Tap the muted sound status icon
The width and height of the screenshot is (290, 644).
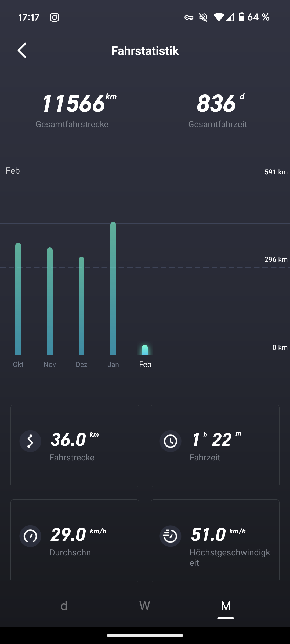203,17
